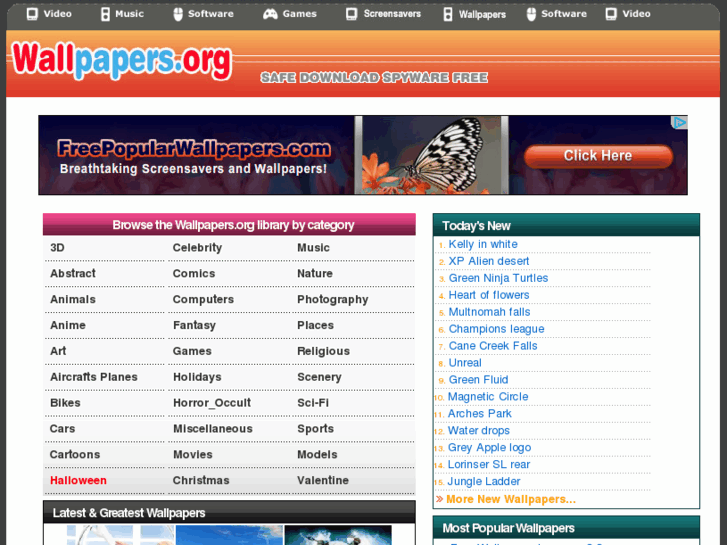Image resolution: width=727 pixels, height=545 pixels.
Task: Browse the Religious category
Action: (x=324, y=351)
